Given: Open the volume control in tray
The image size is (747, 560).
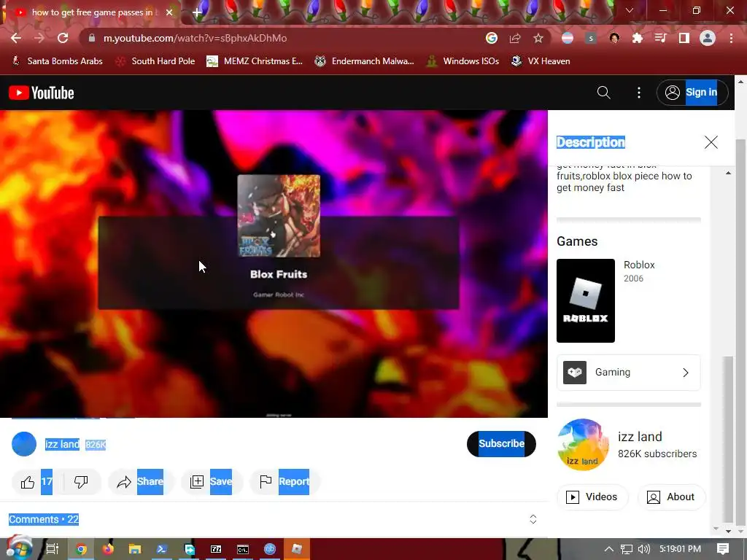Looking at the screenshot, I should 643,549.
